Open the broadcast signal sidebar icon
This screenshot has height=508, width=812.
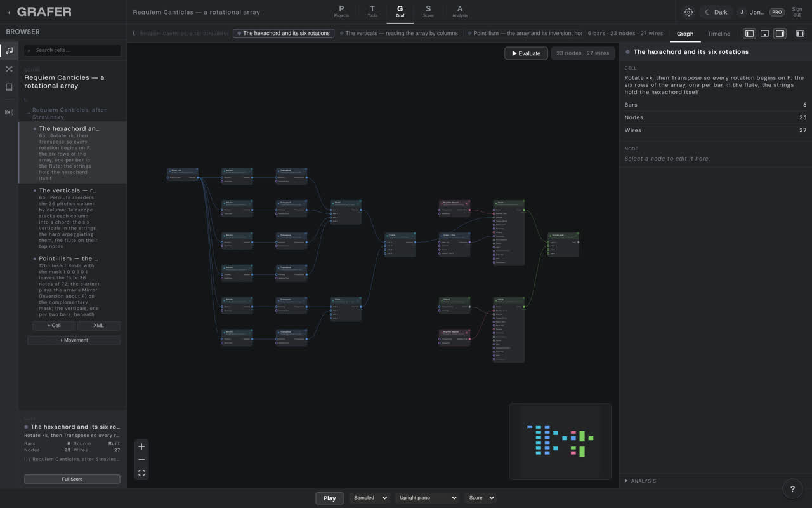9,112
